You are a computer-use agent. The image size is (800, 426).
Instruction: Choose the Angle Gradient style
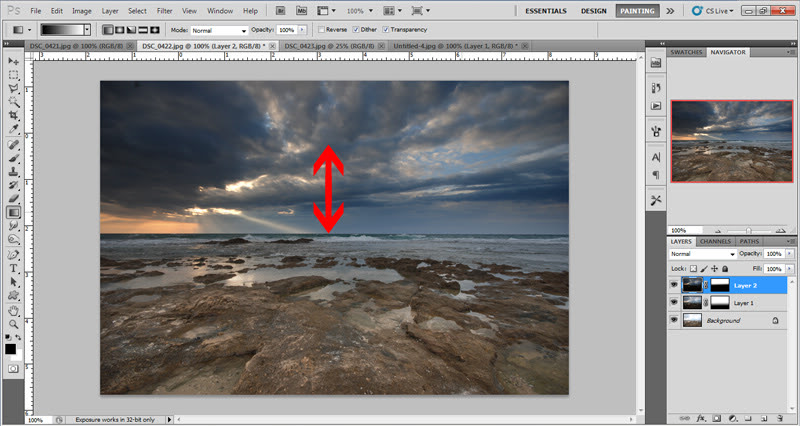pos(131,30)
